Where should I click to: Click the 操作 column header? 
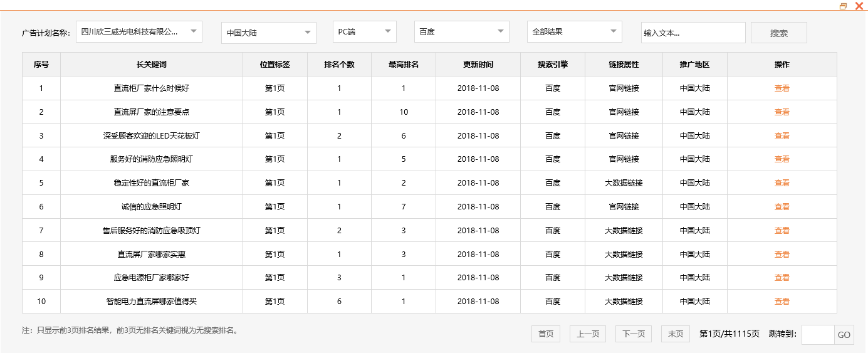782,65
